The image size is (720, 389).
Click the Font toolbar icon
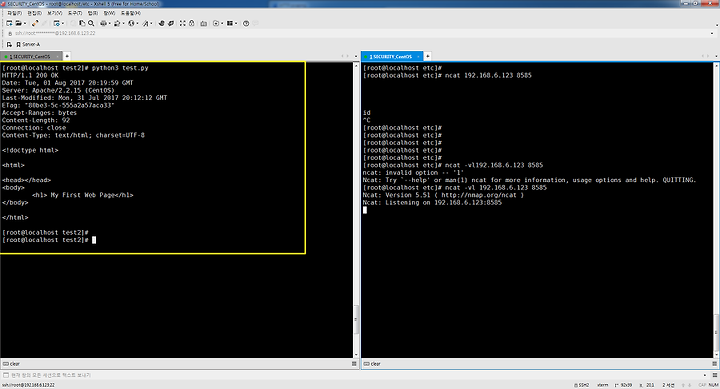146,23
